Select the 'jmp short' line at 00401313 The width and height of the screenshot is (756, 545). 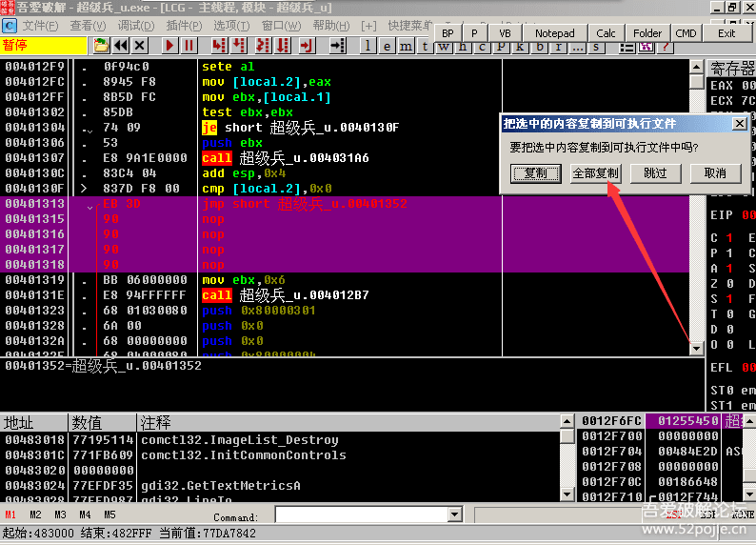point(345,204)
